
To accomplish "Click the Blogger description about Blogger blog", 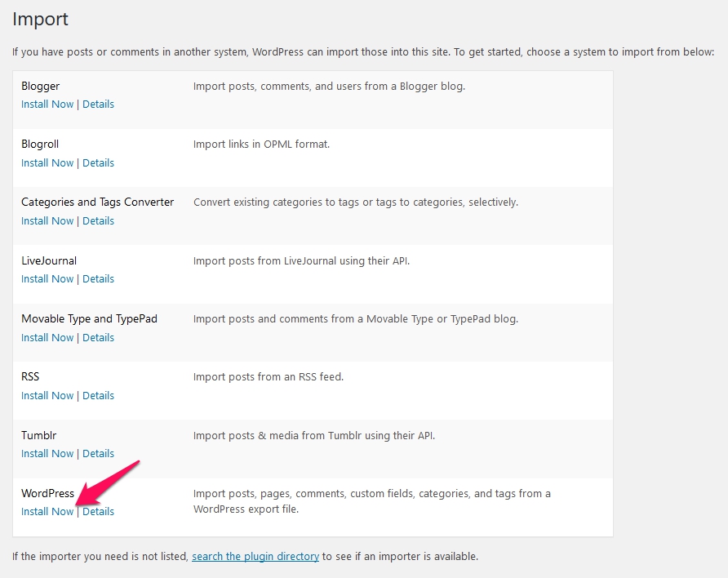I will click(329, 87).
